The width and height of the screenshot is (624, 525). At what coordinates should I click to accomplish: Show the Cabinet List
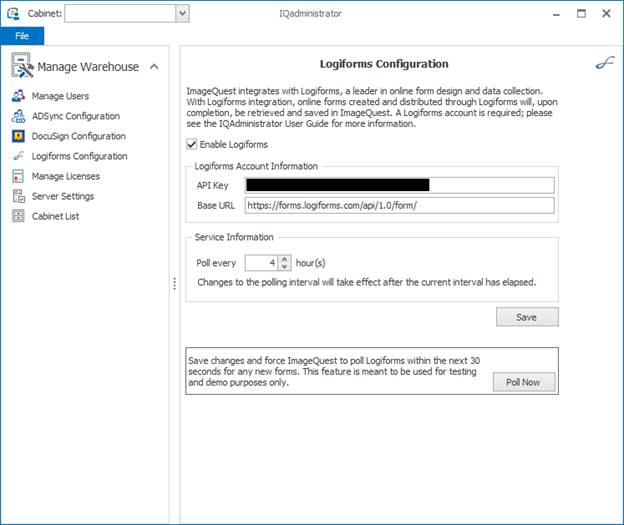(x=55, y=216)
